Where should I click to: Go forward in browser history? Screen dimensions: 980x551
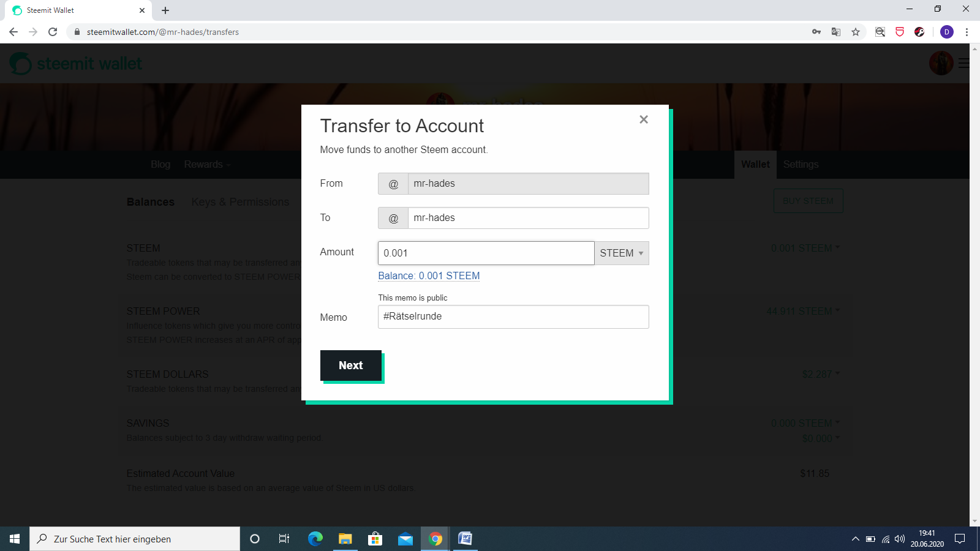click(33, 32)
